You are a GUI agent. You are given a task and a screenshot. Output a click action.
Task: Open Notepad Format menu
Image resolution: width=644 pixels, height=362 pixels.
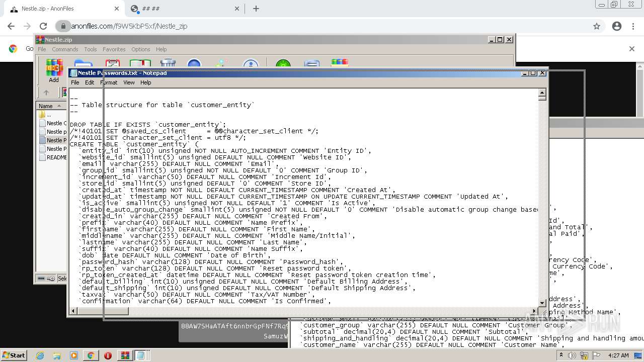(109, 82)
